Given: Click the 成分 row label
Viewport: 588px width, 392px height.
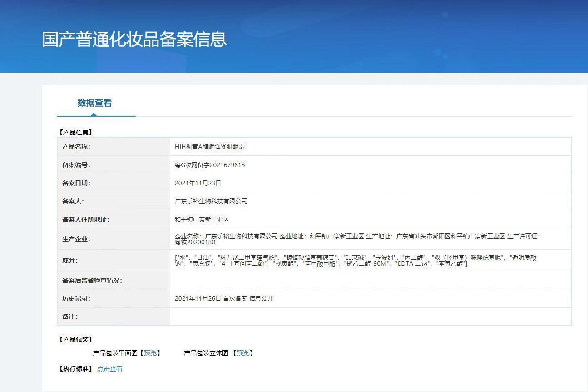Looking at the screenshot, I should tap(70, 260).
